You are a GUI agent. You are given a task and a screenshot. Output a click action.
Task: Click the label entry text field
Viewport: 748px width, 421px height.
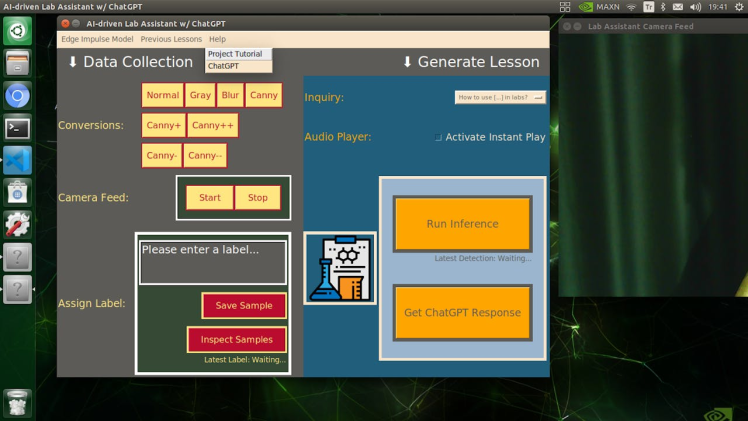click(212, 262)
